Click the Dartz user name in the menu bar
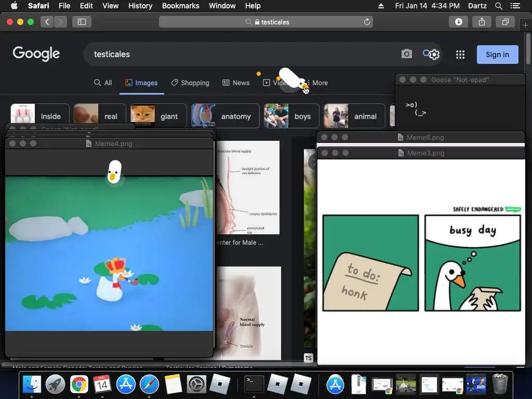Viewport: 532px width, 399px height. (477, 6)
